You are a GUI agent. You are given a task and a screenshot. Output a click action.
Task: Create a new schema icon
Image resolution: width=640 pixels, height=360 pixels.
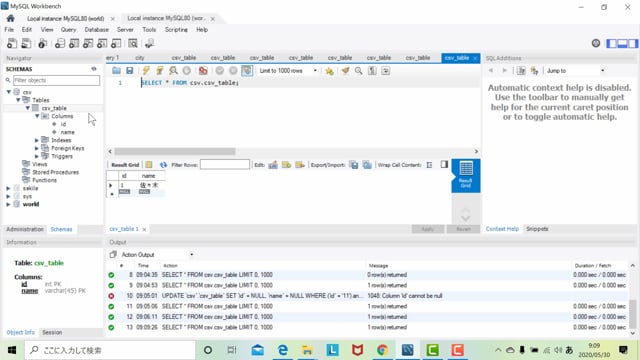click(x=60, y=43)
